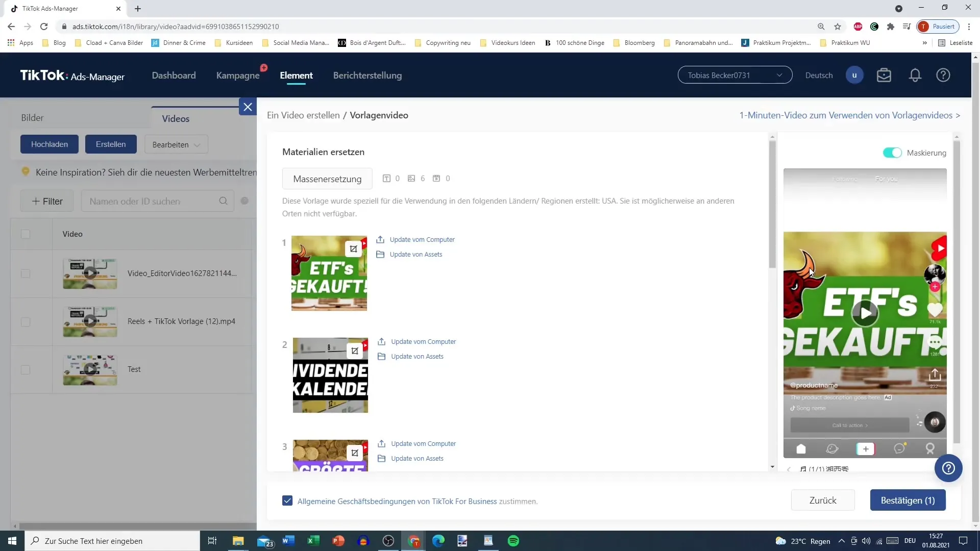Viewport: 980px width, 551px height.
Task: Open the help question mark in header
Action: pyautogui.click(x=943, y=76)
